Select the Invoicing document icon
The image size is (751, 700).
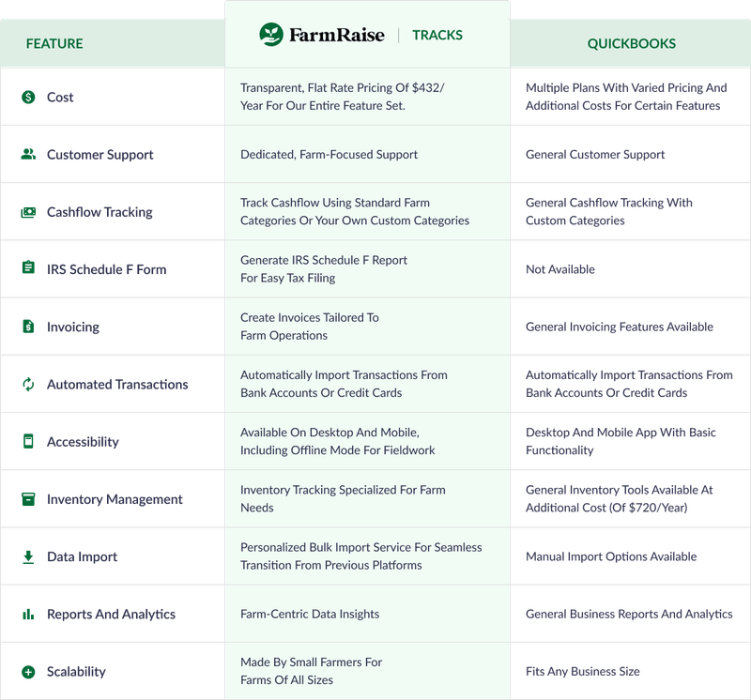pyautogui.click(x=29, y=327)
